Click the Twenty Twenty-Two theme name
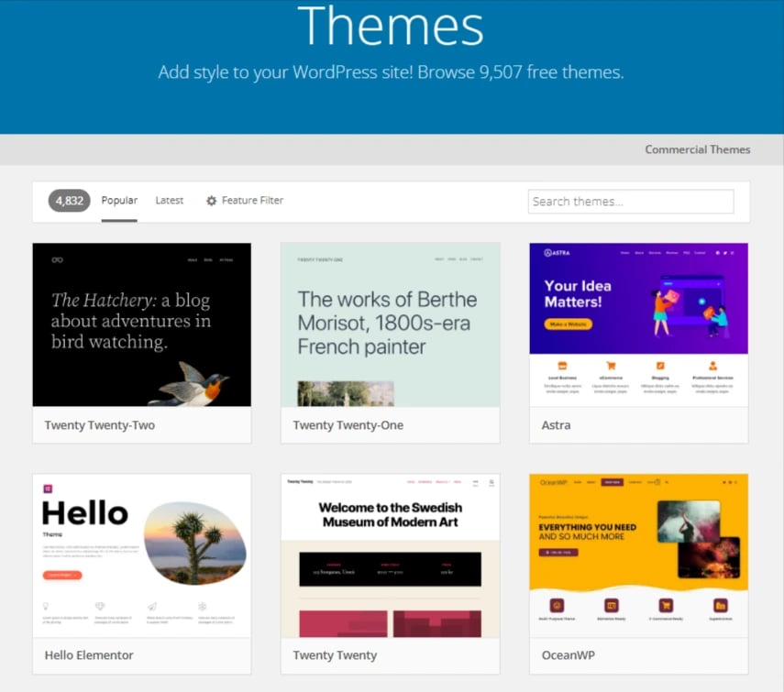The image size is (784, 692). point(100,425)
